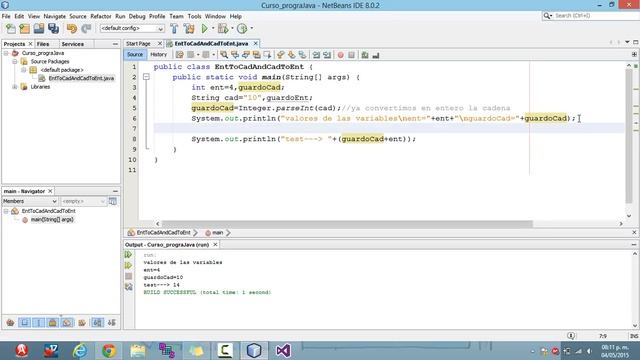Toggle Sort by Name in Navigator

(x=98, y=323)
